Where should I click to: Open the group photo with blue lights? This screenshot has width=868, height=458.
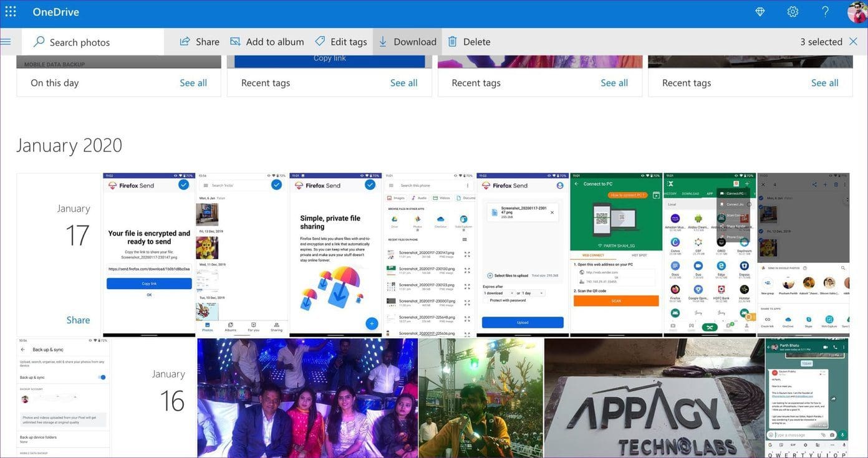pos(307,398)
